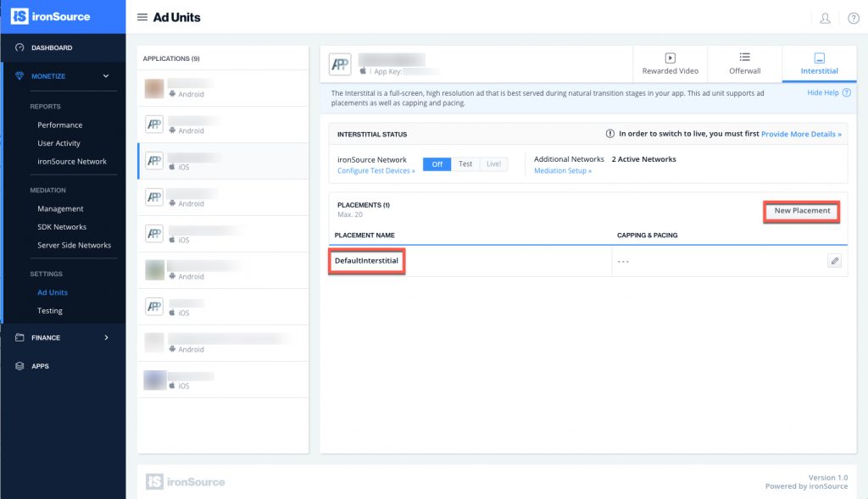Click the Offerwall list icon
868x499 pixels.
744,57
